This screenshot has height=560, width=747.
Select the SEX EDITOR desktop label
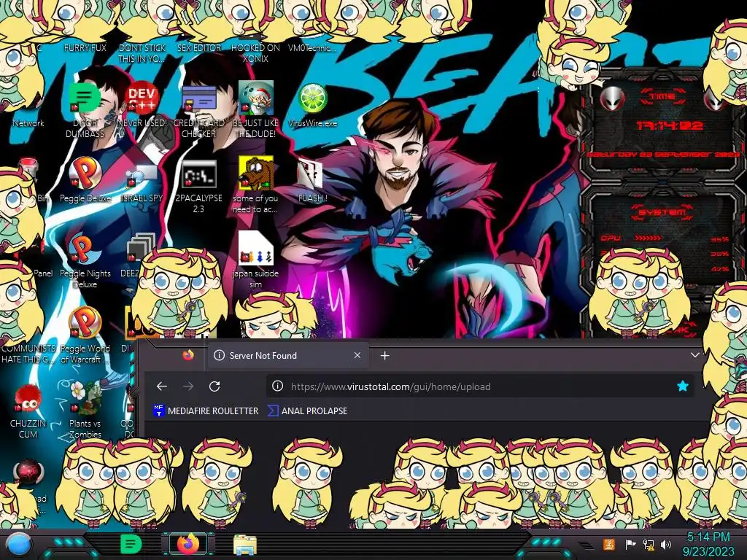point(198,47)
